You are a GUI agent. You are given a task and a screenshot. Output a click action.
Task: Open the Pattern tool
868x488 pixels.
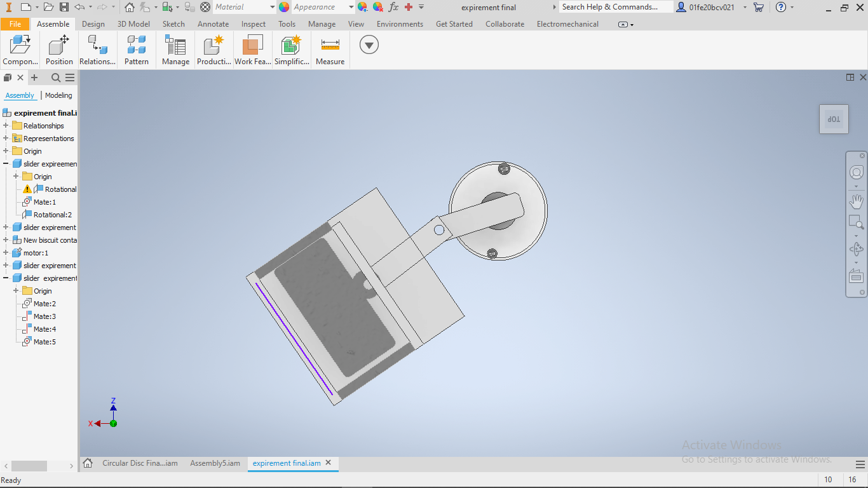click(136, 50)
